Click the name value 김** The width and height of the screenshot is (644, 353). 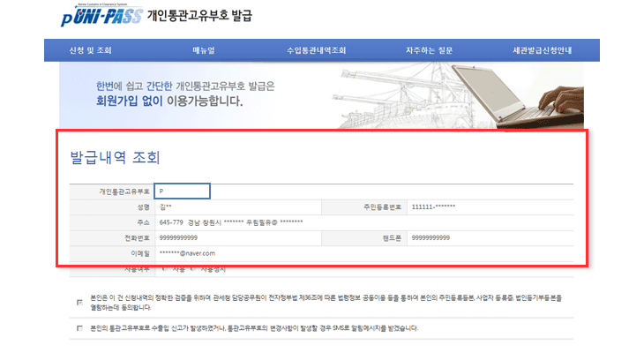166,207
